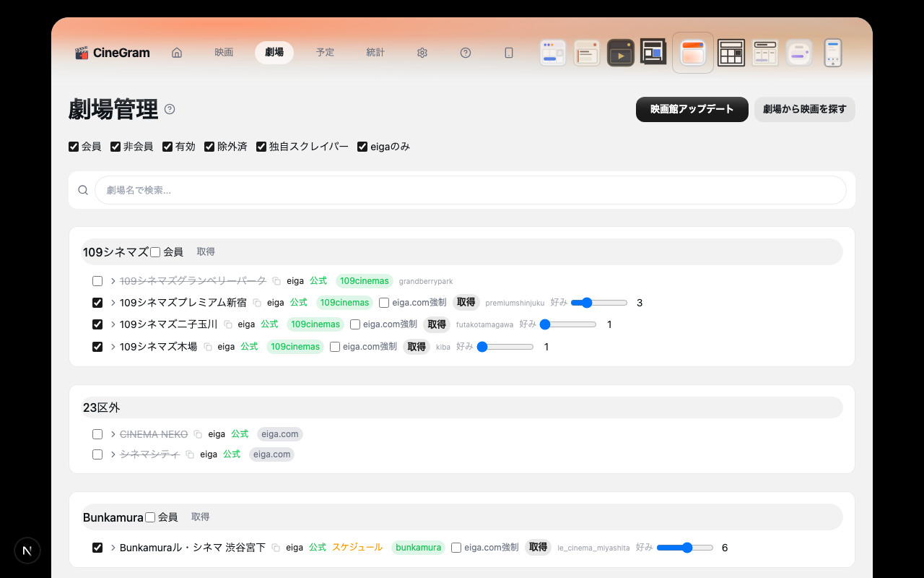Image resolution: width=924 pixels, height=578 pixels.
Task: Select the dark video player theme icon
Action: pyautogui.click(x=621, y=52)
